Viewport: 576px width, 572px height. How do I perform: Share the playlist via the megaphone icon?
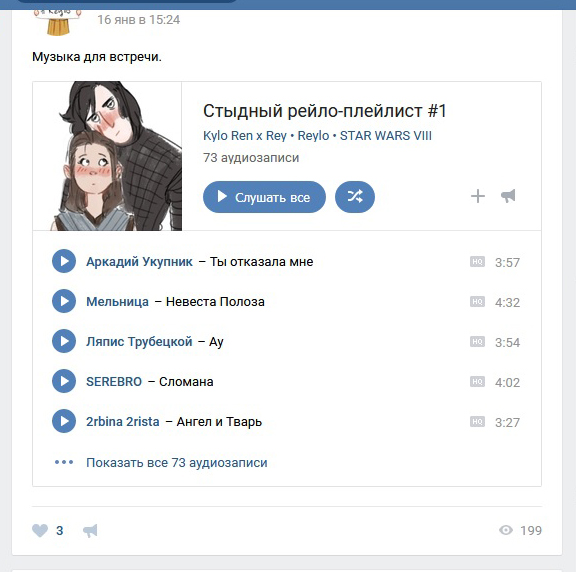coord(508,196)
